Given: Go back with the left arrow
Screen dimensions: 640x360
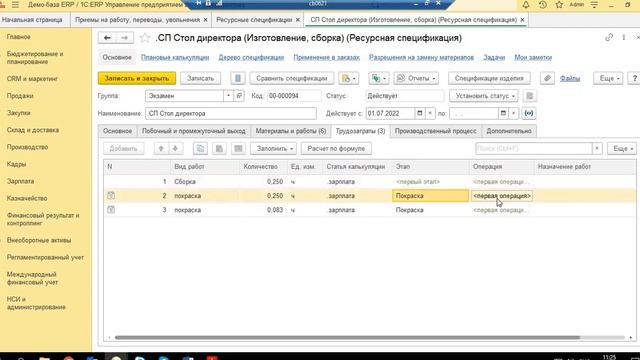Looking at the screenshot, I should (107, 38).
